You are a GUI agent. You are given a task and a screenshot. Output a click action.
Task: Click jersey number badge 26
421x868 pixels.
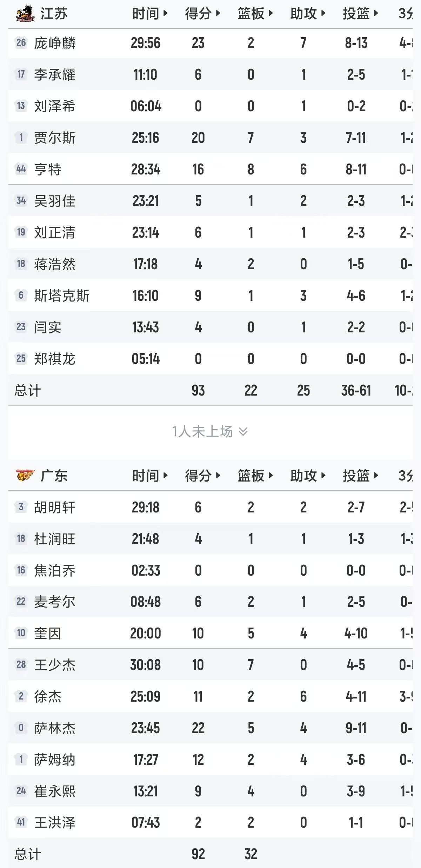coord(21,43)
